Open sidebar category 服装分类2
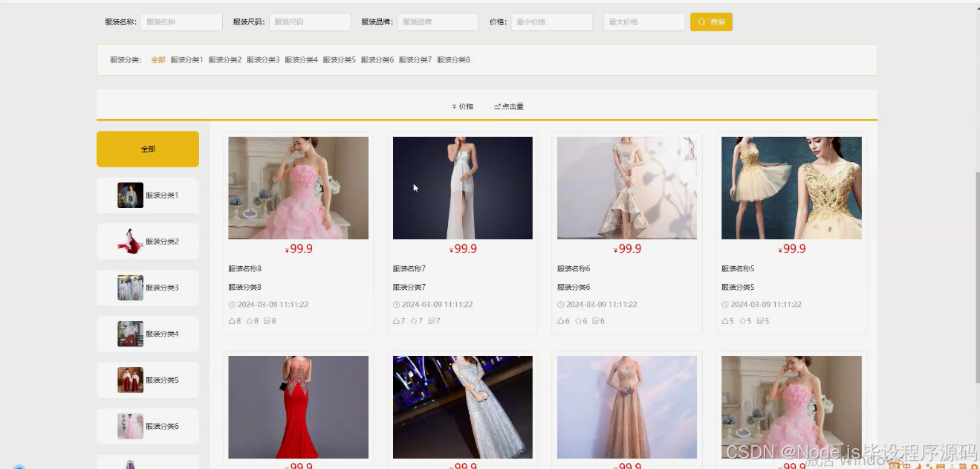This screenshot has width=980, height=469. tap(148, 242)
